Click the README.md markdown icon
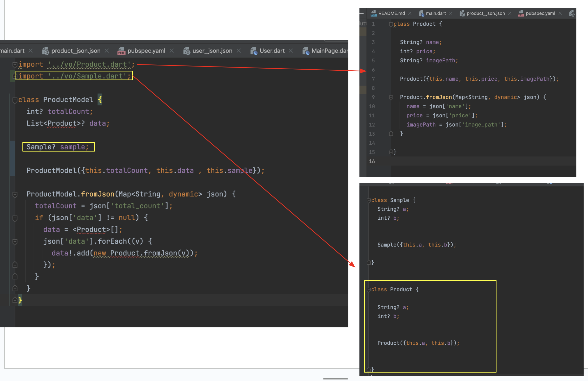Viewport: 588px width, 381px height. 373,13
